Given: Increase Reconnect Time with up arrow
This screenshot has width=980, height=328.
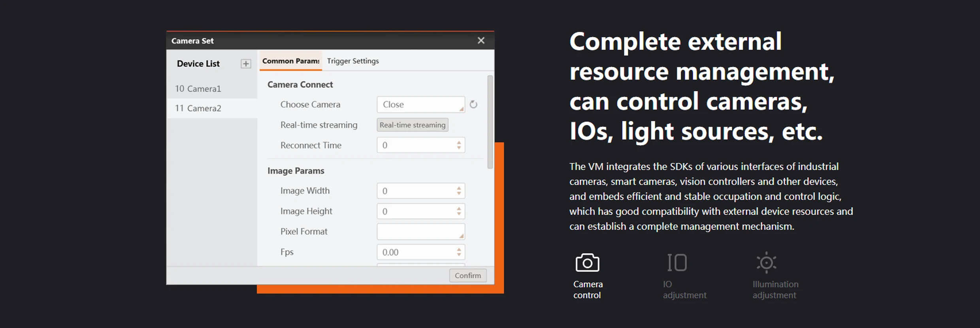Looking at the screenshot, I should pyautogui.click(x=459, y=142).
